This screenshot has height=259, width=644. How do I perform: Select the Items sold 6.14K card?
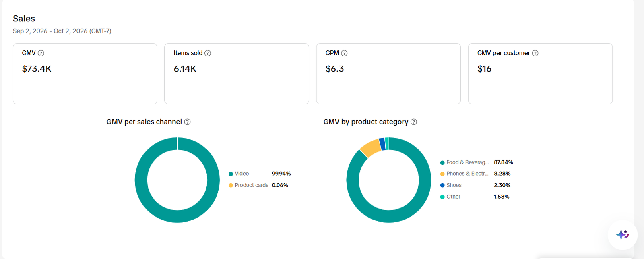click(237, 74)
